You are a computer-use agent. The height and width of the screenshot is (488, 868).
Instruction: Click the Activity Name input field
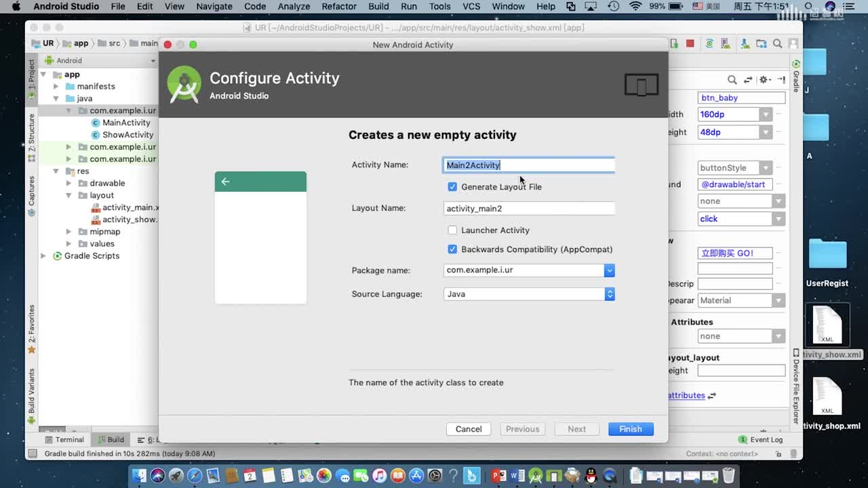point(529,165)
